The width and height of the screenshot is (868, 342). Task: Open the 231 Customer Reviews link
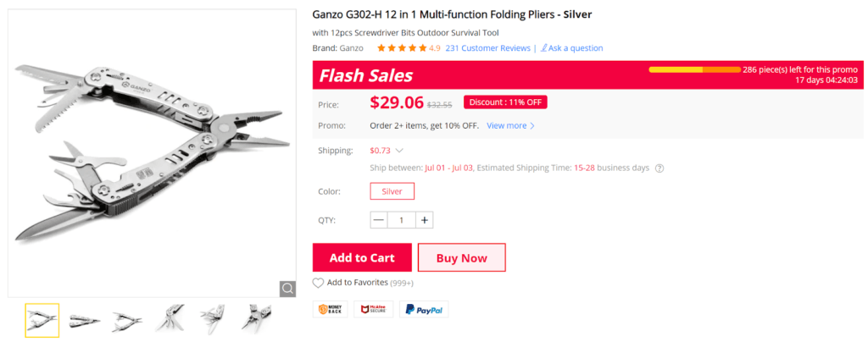[487, 48]
